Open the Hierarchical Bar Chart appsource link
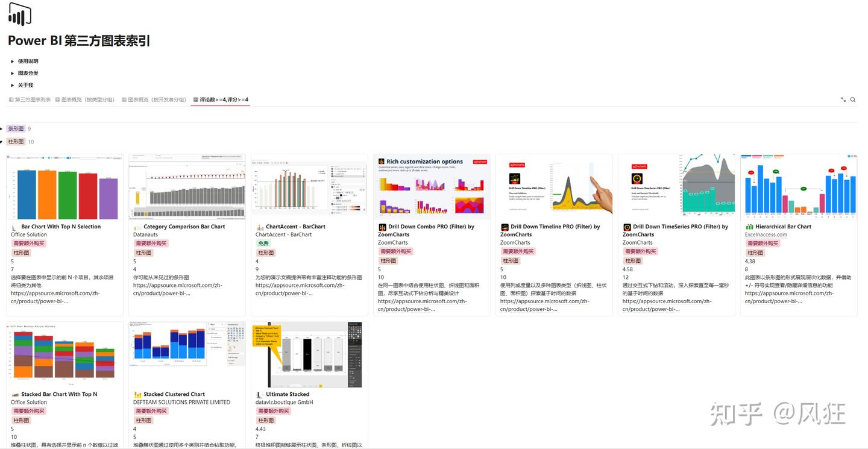 pos(790,298)
